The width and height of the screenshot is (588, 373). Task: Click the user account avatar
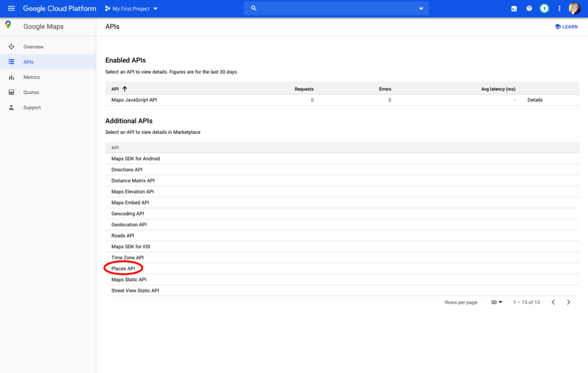click(574, 8)
